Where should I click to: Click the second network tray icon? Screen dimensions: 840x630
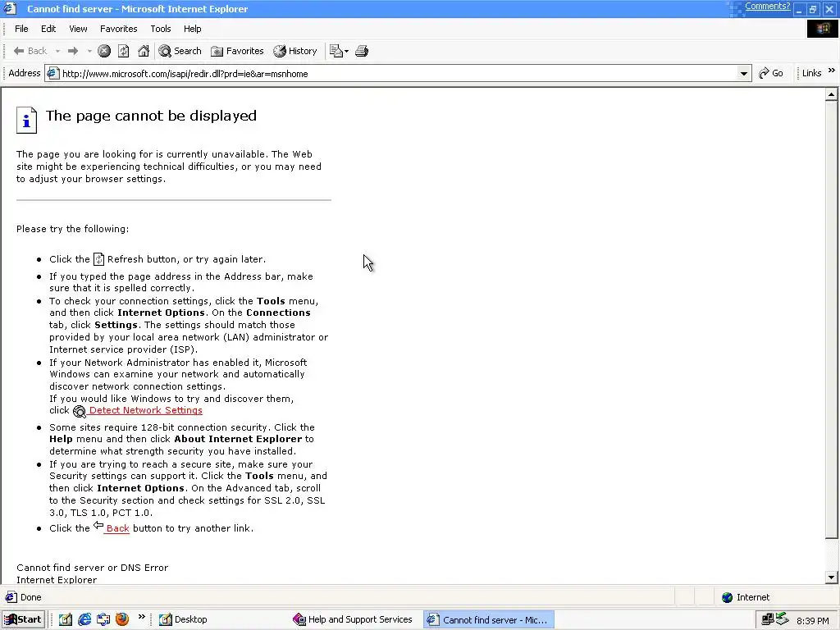(782, 619)
